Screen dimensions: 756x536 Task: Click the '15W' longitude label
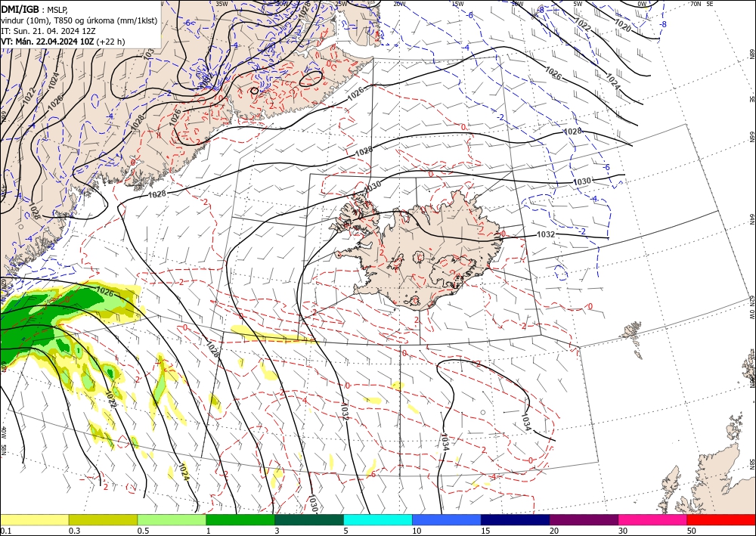(x=458, y=4)
